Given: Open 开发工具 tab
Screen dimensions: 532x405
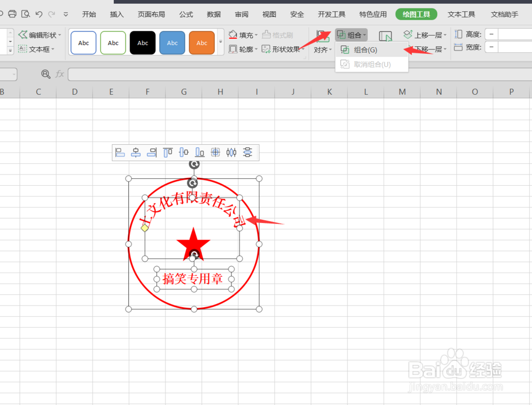Looking at the screenshot, I should tap(331, 14).
